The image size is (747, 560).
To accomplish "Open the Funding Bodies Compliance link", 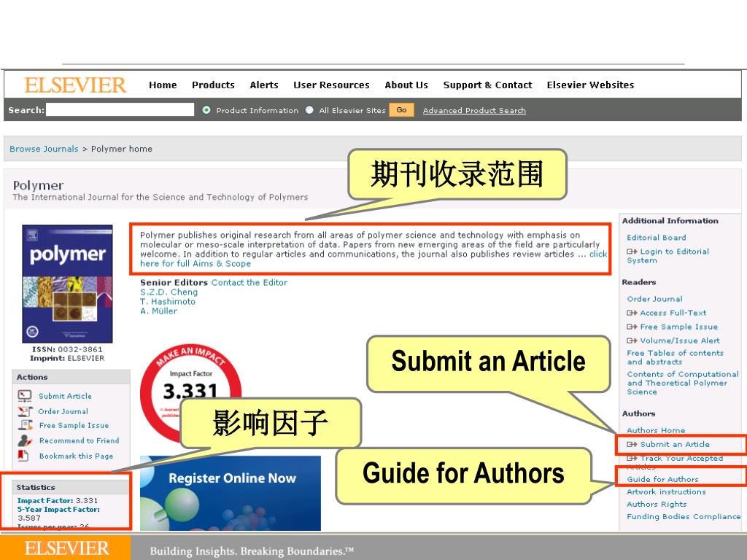I will (684, 517).
